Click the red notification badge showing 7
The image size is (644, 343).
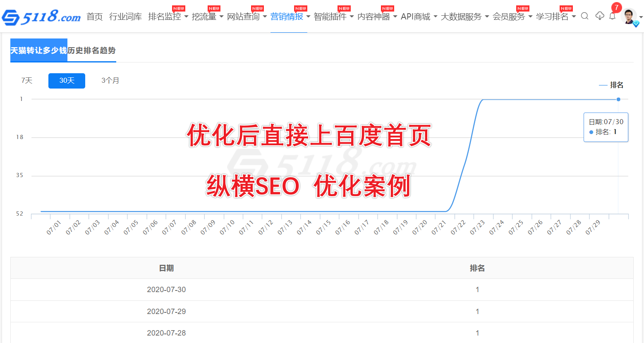[x=616, y=7]
